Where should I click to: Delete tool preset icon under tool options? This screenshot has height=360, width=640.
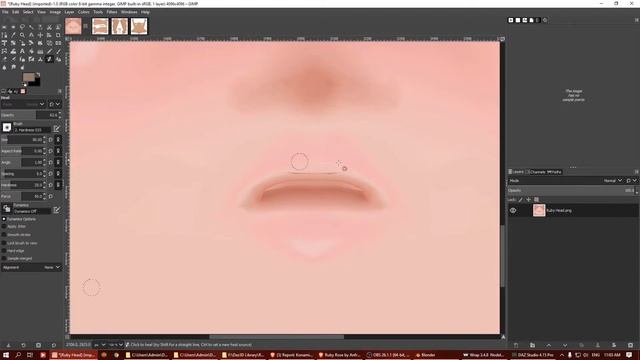click(38, 345)
